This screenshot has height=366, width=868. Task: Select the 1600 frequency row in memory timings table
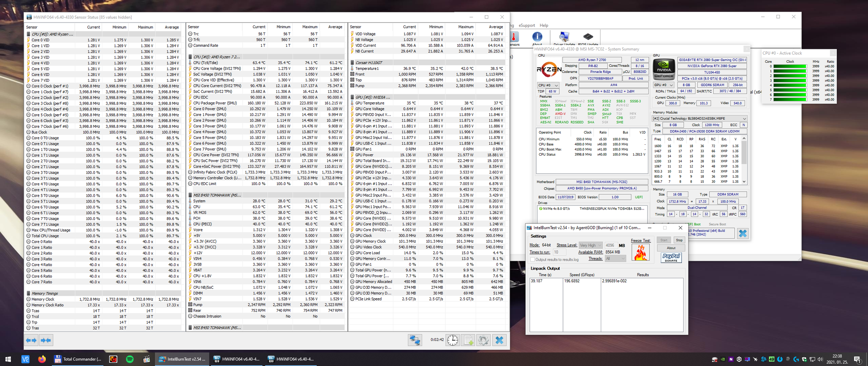tap(697, 146)
